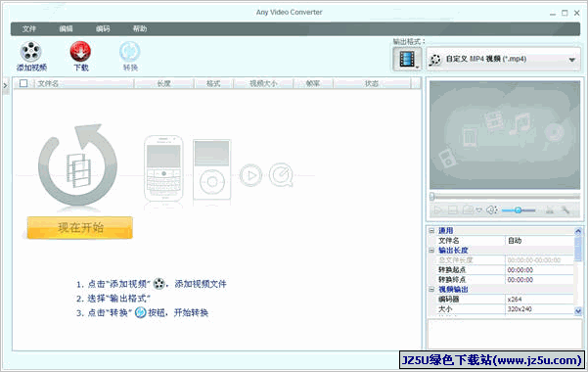Click the settings panel scroll down arrow

pos(578,310)
